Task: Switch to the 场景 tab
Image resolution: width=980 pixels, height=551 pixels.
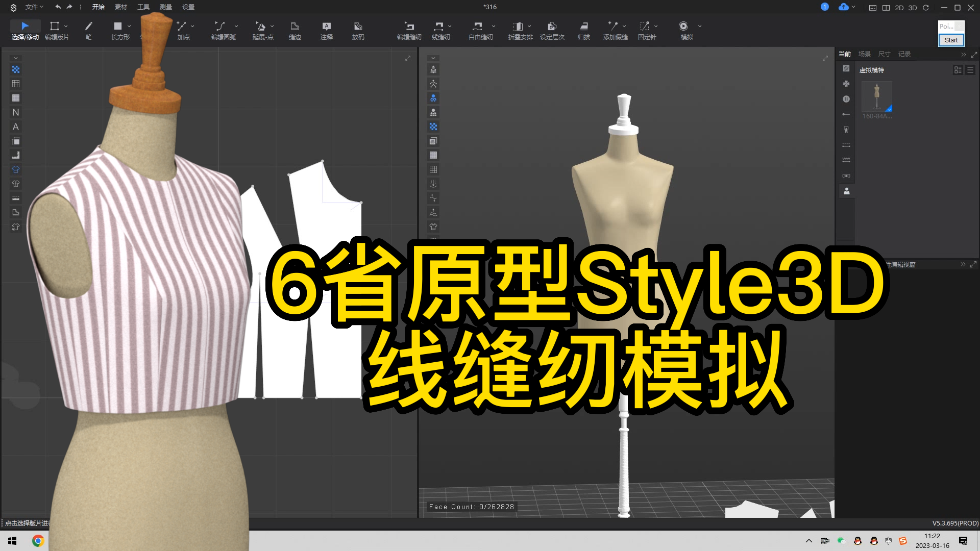Action: 865,54
